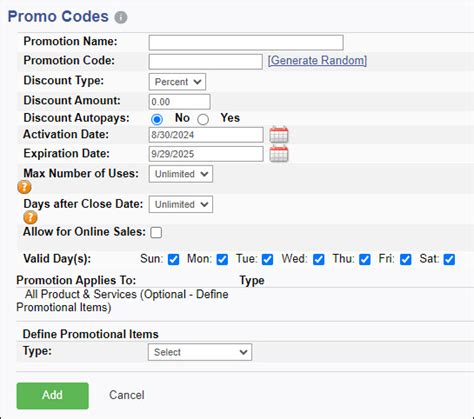The image size is (474, 419).
Task: Click the green Add button
Action: [53, 396]
